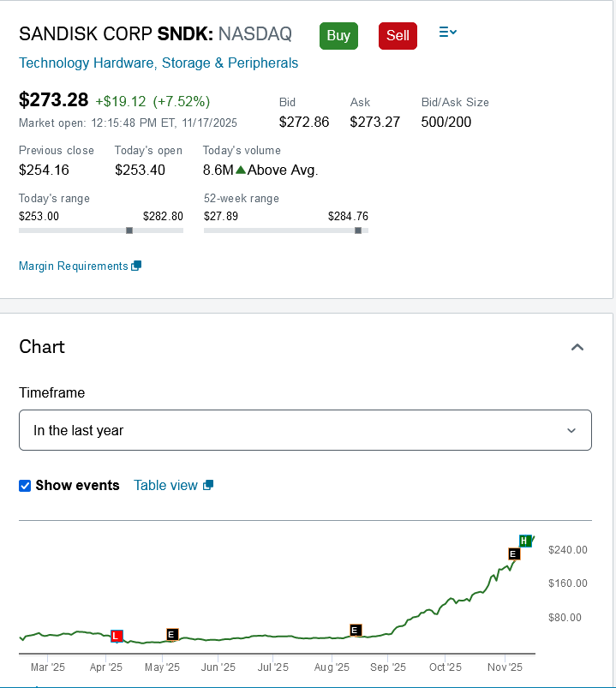Viewport: 616px width, 688px height.
Task: Click the green H high marker
Action: [x=524, y=541]
